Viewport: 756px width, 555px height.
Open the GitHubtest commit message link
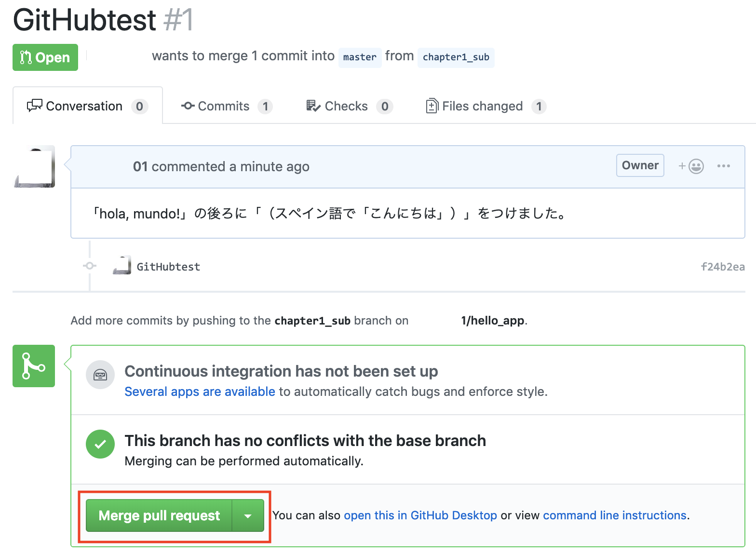pos(168,267)
